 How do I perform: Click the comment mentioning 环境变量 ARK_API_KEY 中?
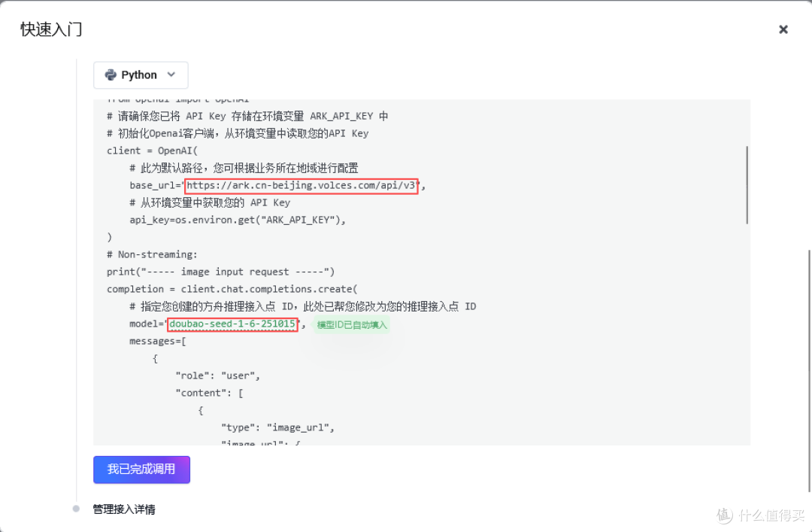pos(247,116)
